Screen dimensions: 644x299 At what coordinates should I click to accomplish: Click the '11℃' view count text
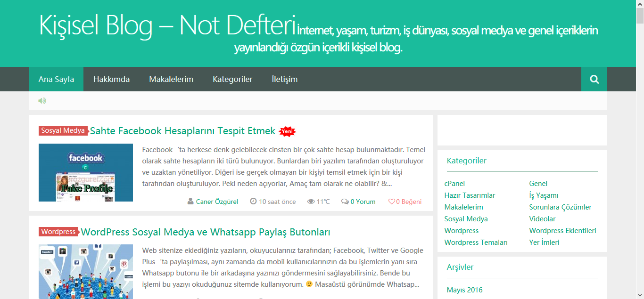pyautogui.click(x=323, y=202)
